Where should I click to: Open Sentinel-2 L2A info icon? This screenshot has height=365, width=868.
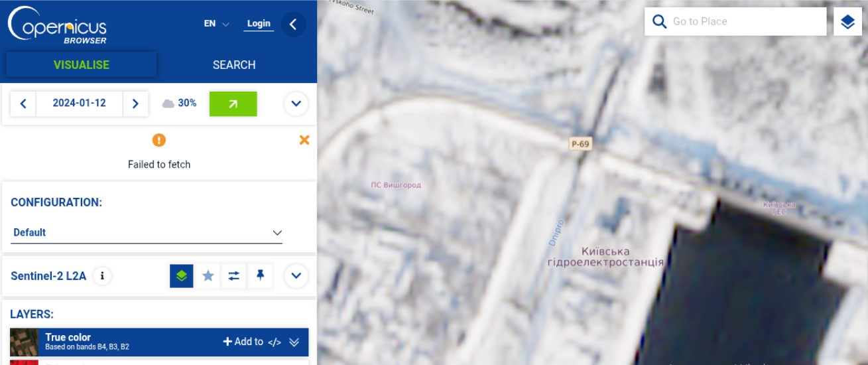[x=101, y=275]
